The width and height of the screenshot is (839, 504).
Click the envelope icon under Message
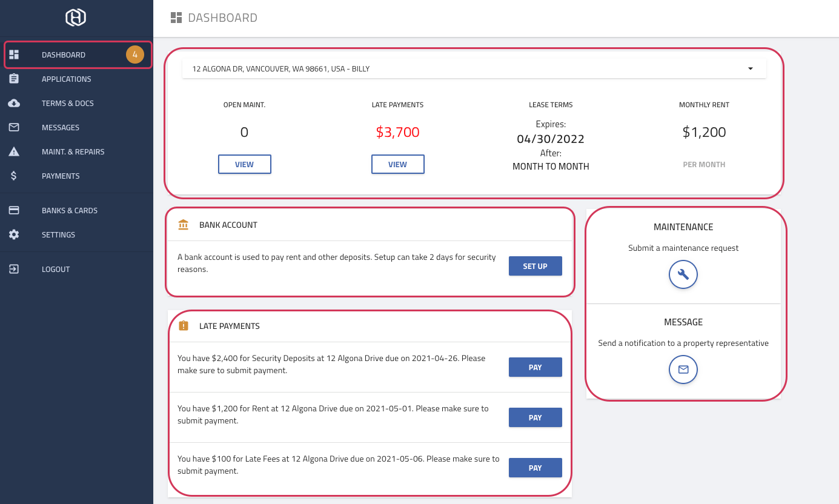683,370
